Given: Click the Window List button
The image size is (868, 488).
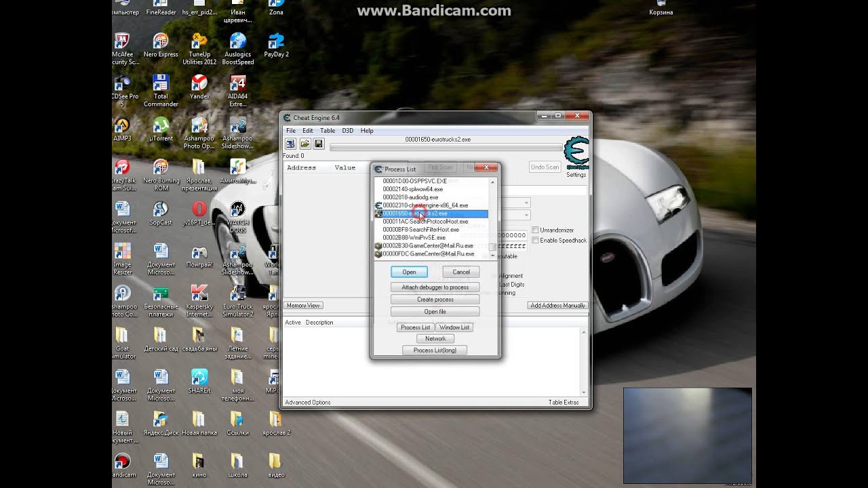Looking at the screenshot, I should pos(454,327).
